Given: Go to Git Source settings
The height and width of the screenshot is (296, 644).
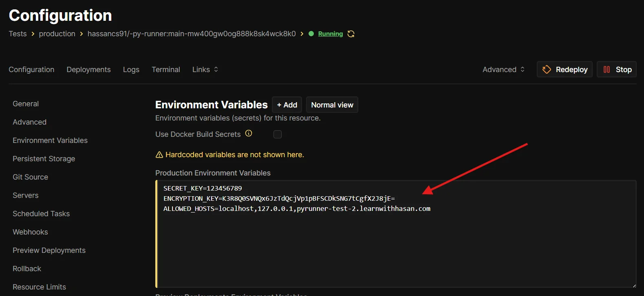Looking at the screenshot, I should (30, 177).
